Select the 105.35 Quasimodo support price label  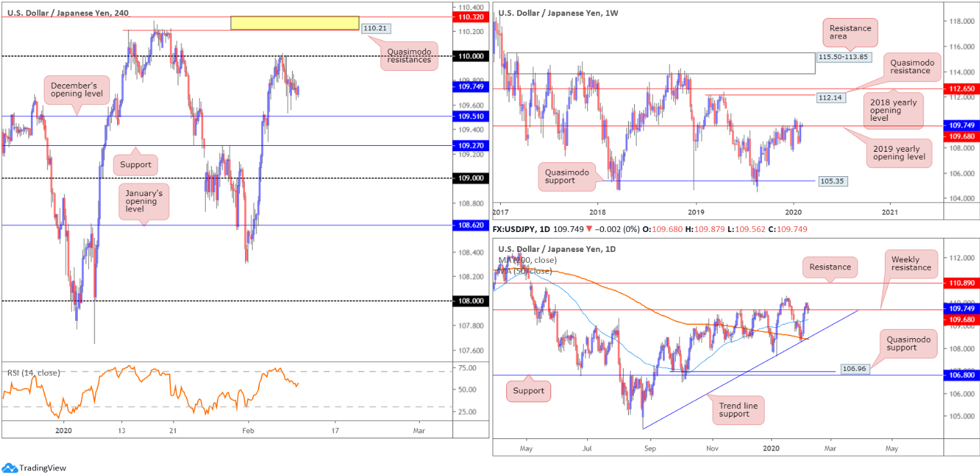pos(833,181)
